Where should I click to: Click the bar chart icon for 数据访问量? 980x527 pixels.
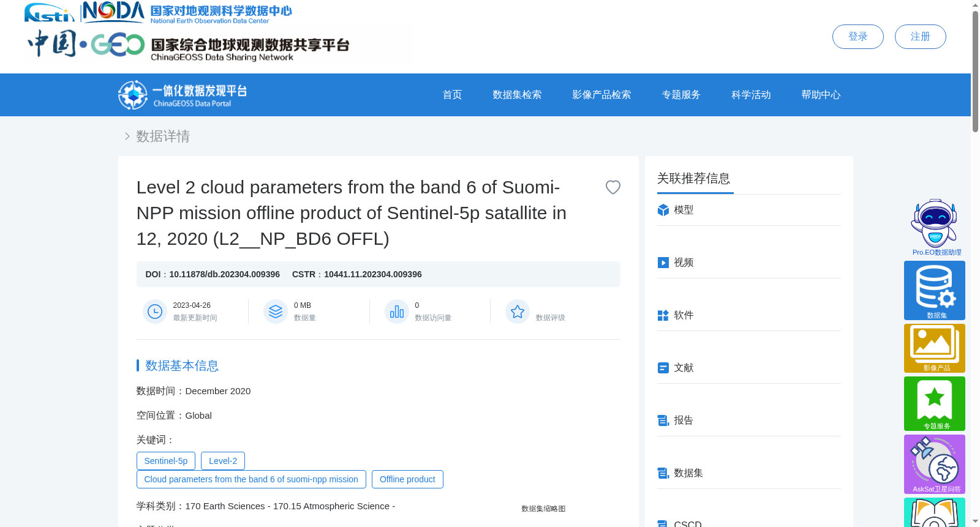tap(397, 312)
